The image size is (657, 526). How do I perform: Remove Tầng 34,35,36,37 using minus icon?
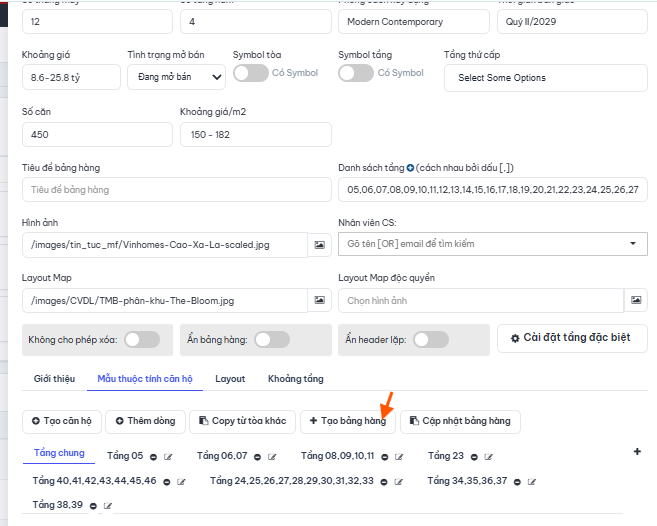click(517, 482)
